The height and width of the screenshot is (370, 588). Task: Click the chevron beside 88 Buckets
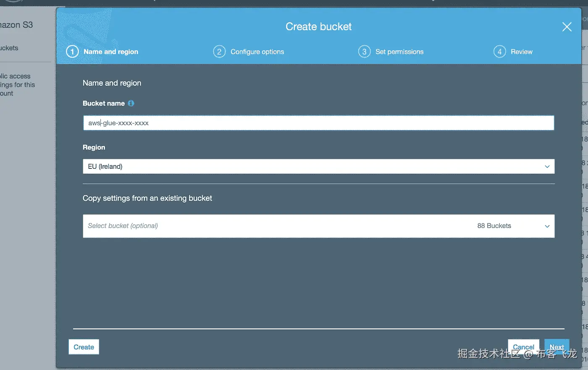[x=547, y=226]
